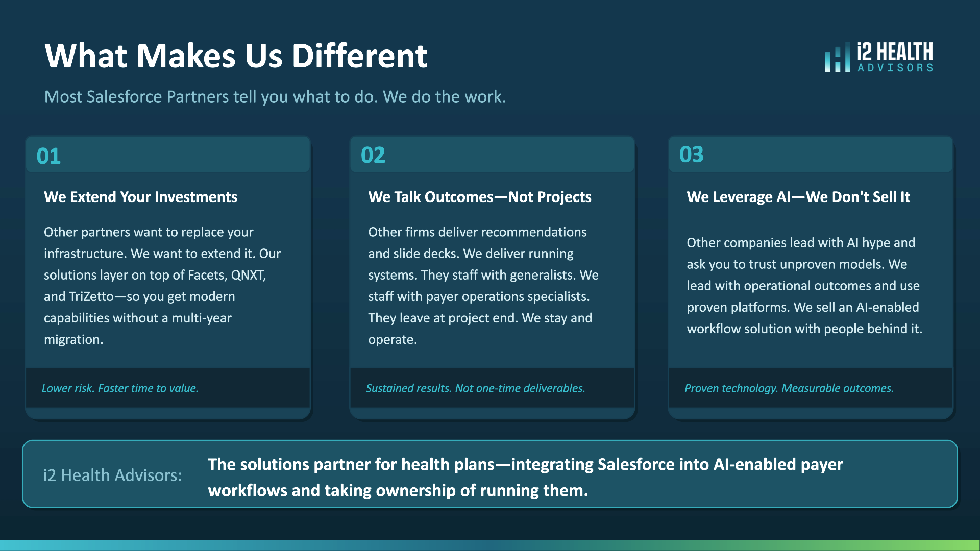Click the paragraph about AI hype
980x551 pixels.
(x=804, y=286)
